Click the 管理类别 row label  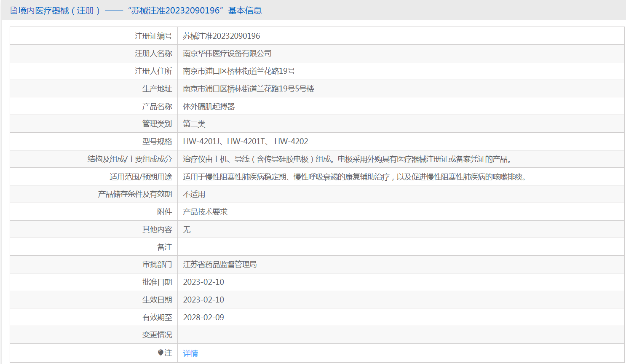pos(157,124)
